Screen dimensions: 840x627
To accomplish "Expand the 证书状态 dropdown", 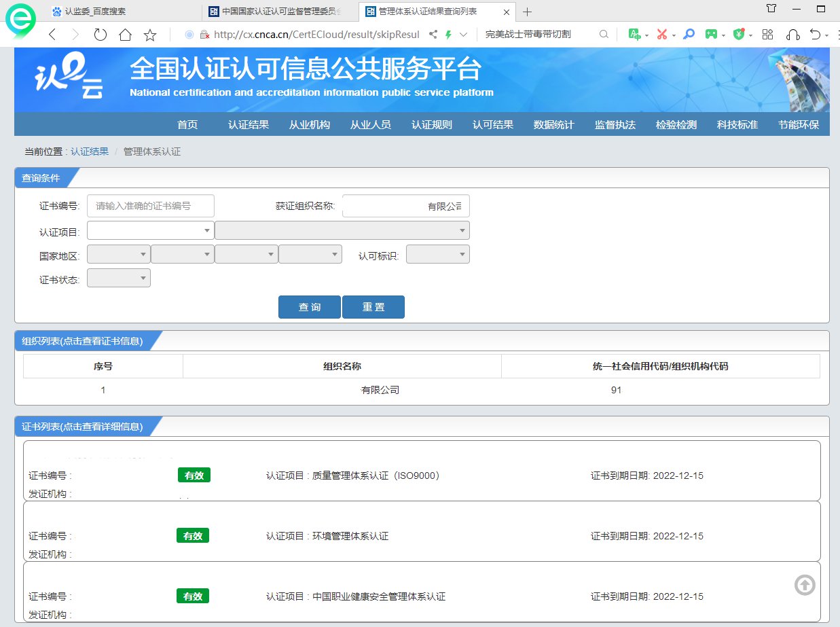I will pos(119,279).
